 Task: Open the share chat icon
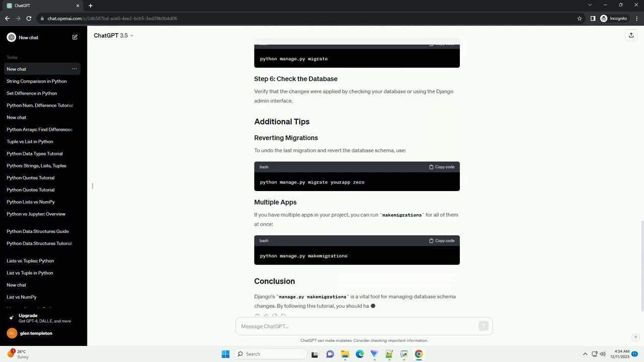[631, 35]
